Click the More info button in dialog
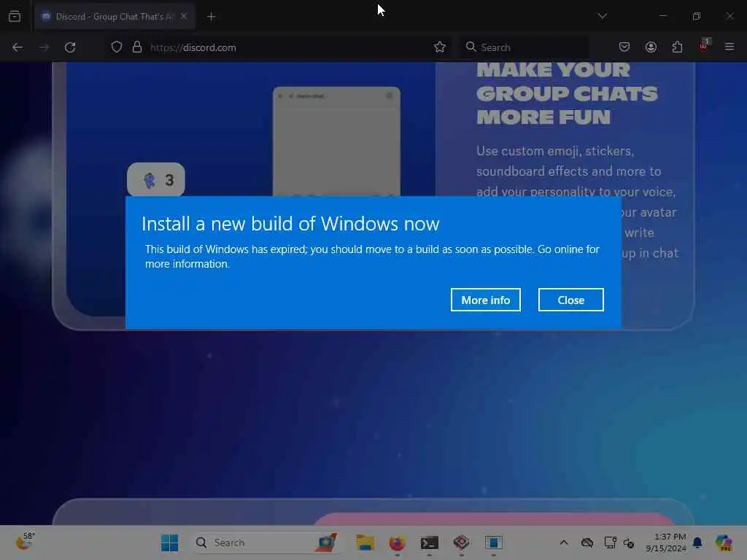Screen dimensions: 747x560 click(x=485, y=300)
